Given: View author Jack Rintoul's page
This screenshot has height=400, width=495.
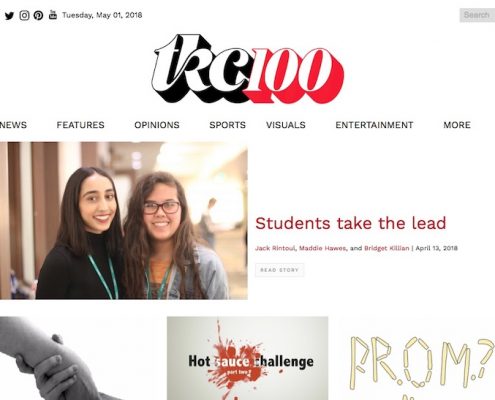Looking at the screenshot, I should pyautogui.click(x=275, y=248).
